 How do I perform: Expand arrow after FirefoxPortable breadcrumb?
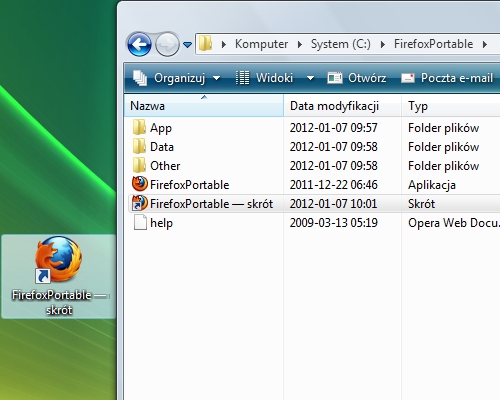point(485,44)
